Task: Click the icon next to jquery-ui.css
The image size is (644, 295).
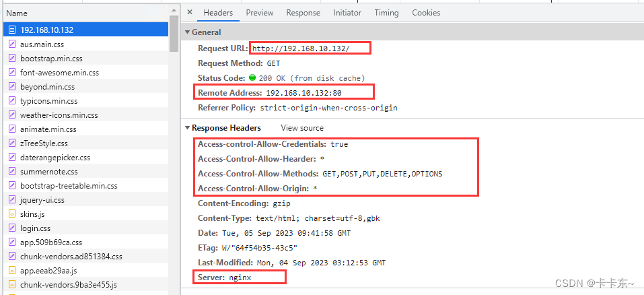Action: point(12,200)
